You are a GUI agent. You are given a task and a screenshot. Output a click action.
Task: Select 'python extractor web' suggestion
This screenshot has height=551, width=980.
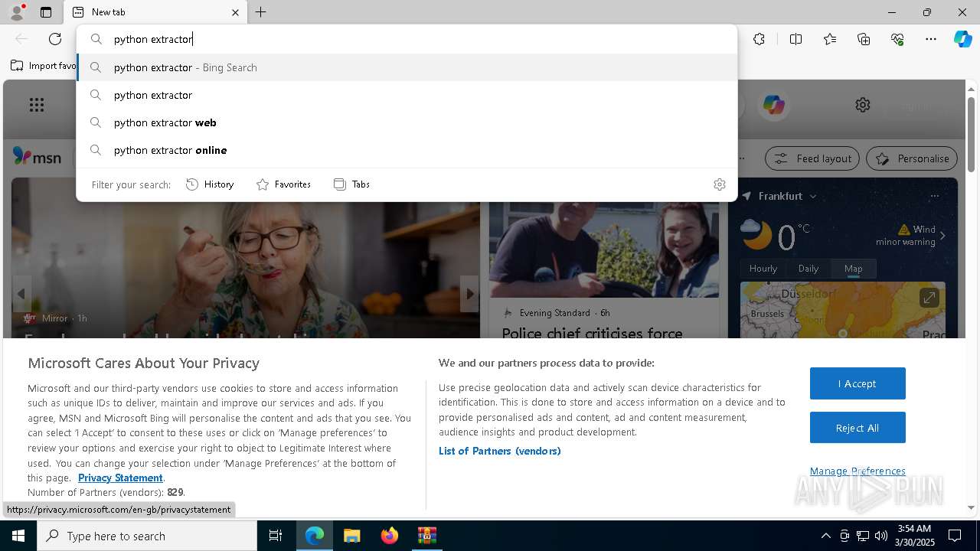[x=407, y=122]
